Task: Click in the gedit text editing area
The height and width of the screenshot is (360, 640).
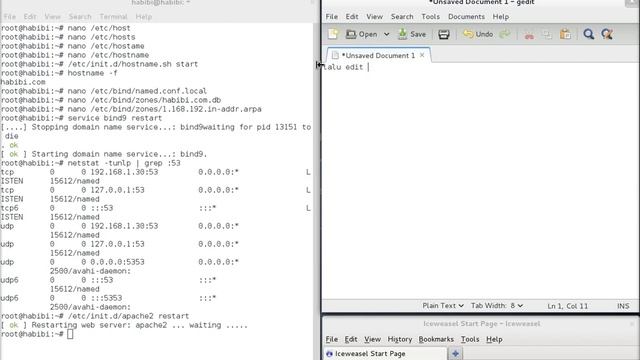Action: (480, 180)
